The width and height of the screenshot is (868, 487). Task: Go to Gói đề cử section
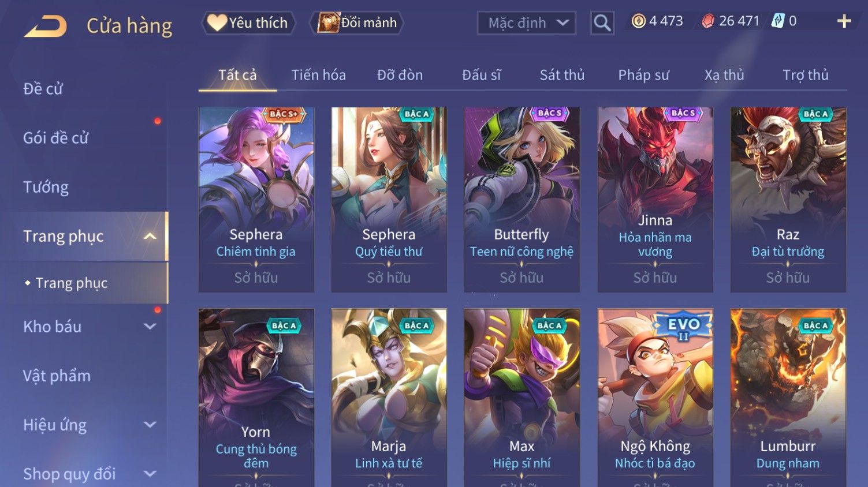55,138
